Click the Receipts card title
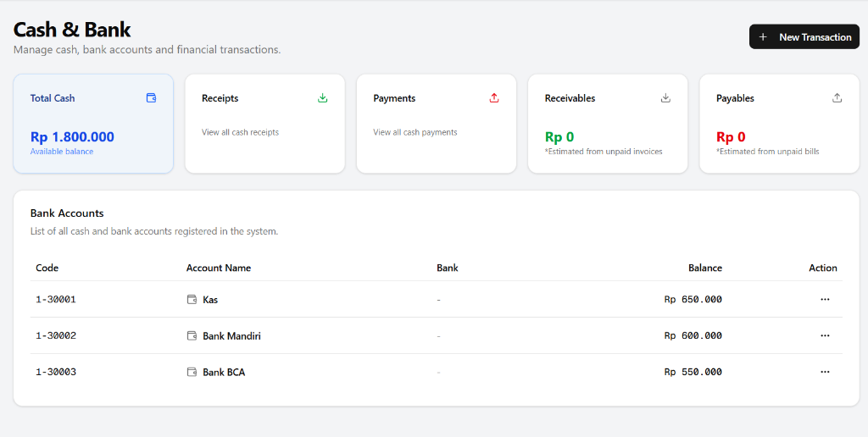The height and width of the screenshot is (437, 868). 220,98
